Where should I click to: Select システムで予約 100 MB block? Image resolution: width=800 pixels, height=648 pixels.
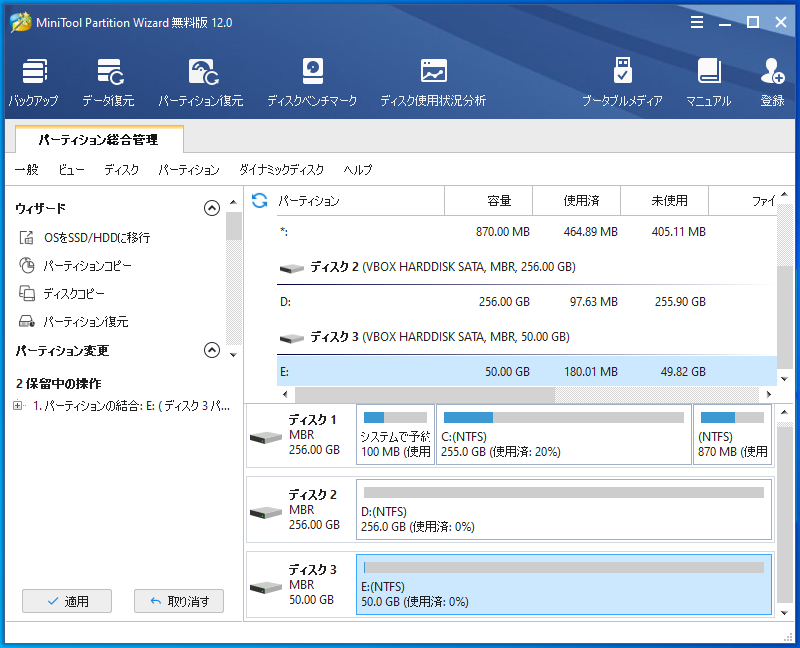395,434
